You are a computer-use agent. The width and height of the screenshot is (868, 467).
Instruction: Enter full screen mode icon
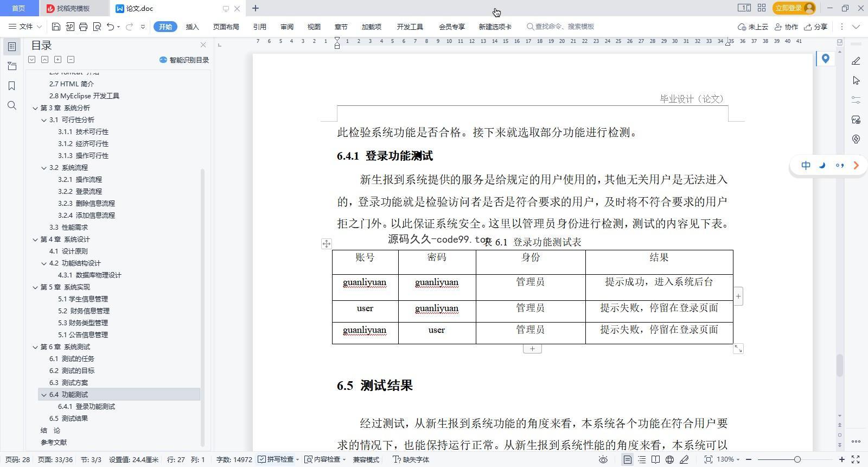(856, 459)
